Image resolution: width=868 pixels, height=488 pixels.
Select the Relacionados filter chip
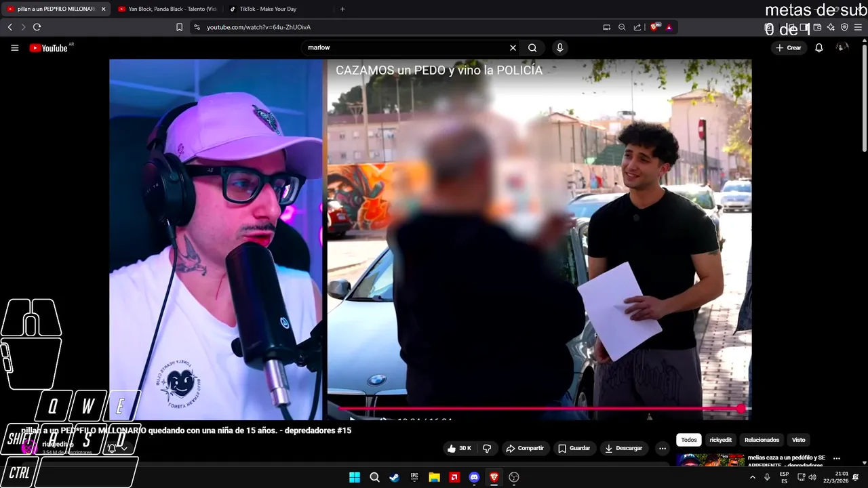(x=762, y=440)
